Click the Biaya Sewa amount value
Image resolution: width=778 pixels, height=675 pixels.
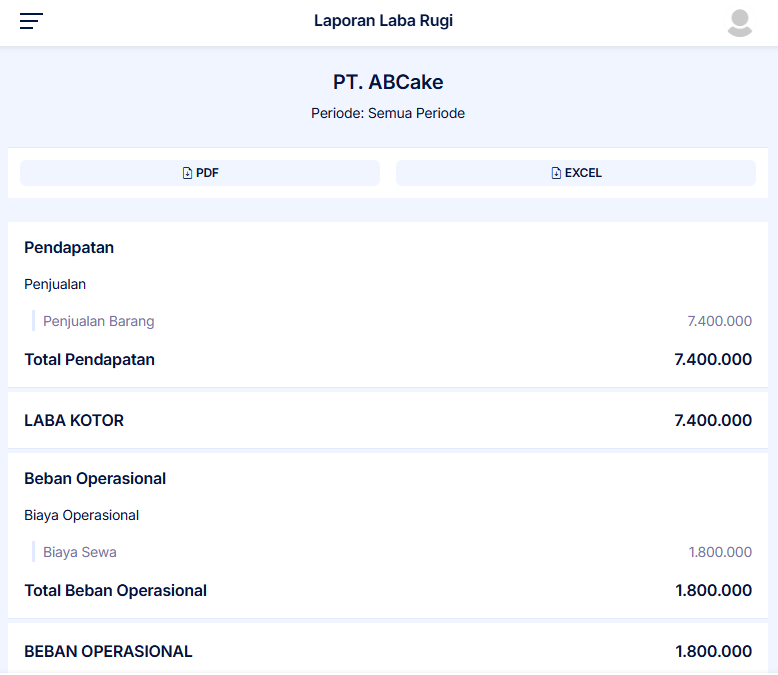[x=720, y=552]
